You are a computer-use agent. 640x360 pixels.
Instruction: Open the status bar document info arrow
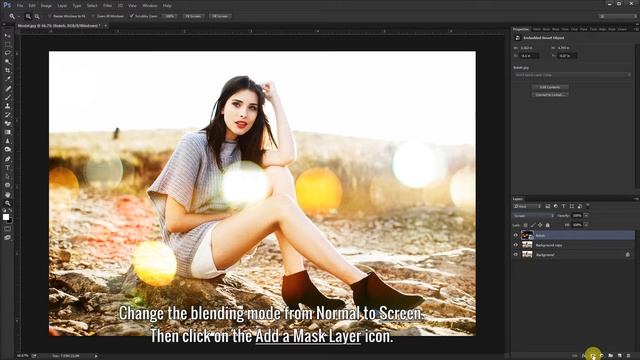96,356
